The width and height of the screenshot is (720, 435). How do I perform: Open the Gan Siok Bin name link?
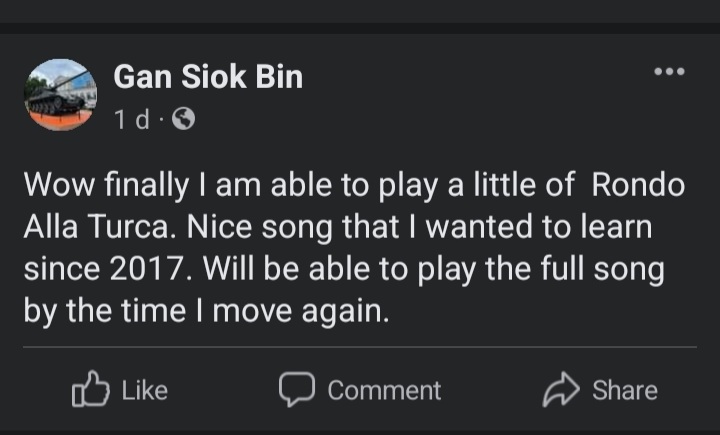[208, 76]
